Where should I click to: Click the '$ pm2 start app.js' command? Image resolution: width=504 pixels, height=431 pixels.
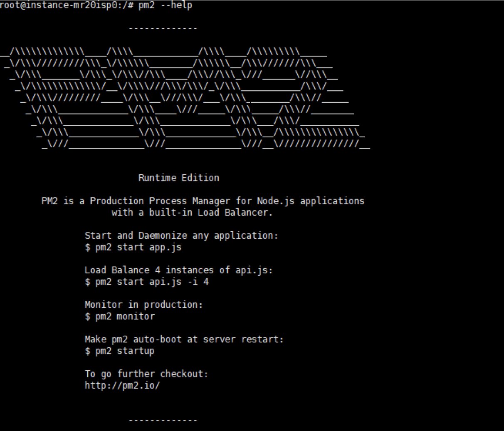(x=133, y=247)
